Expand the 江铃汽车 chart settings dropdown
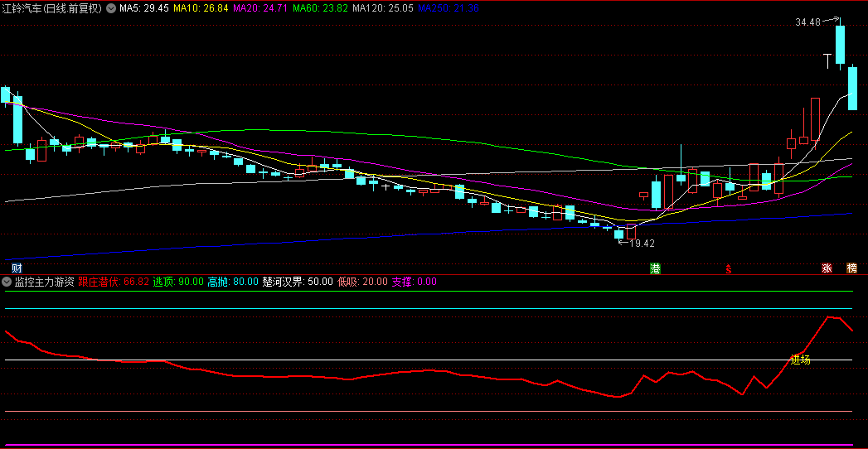Screen dimensions: 868x449 tap(112, 8)
